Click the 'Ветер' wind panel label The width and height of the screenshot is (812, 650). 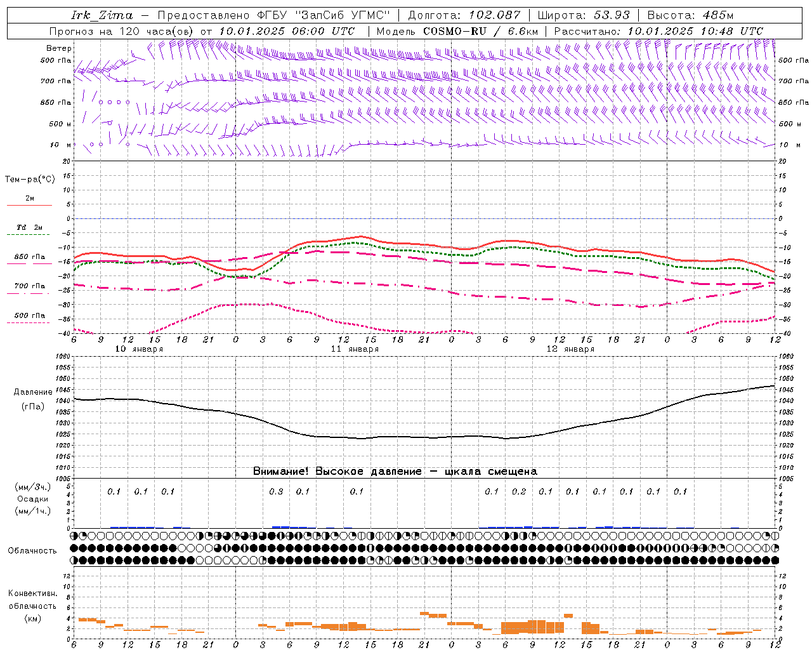coord(59,48)
